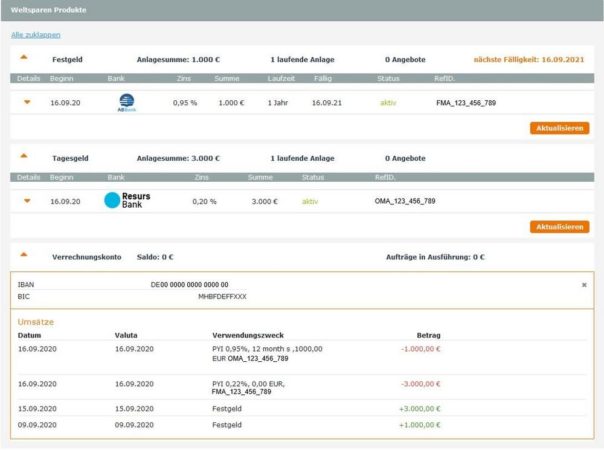604x450 pixels.
Task: Click the 'Saldo: 0 €' text
Action: click(155, 257)
